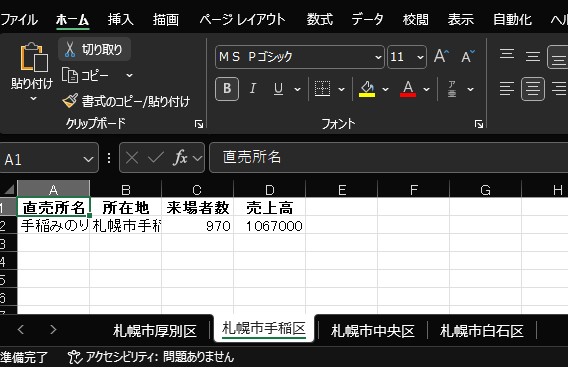
Task: Apply red font color with A icon
Action: 408,89
